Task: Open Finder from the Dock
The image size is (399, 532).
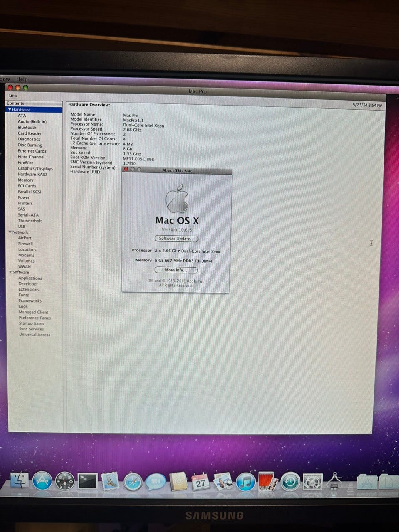Action: pos(20,480)
